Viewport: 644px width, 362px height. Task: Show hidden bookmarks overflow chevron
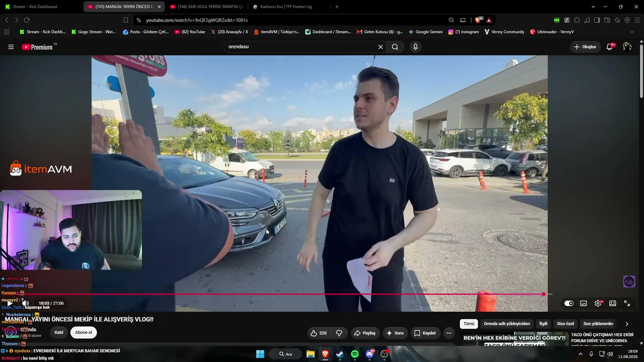(632, 32)
